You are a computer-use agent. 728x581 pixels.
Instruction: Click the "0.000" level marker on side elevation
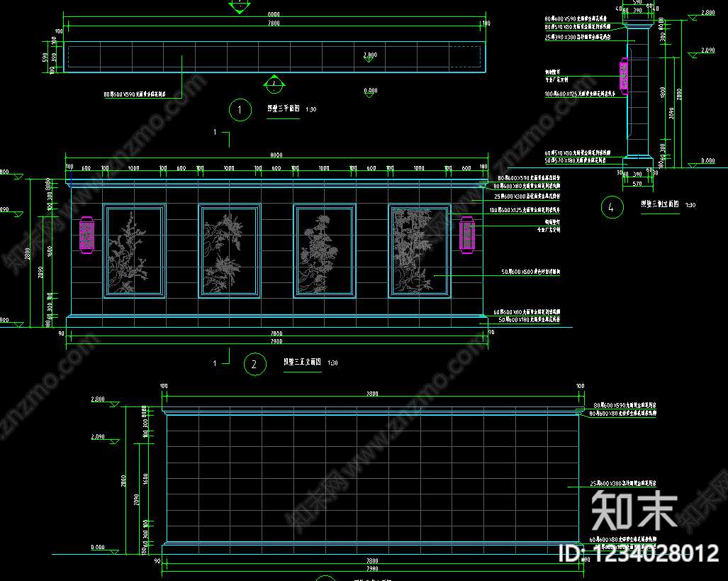pos(701,163)
